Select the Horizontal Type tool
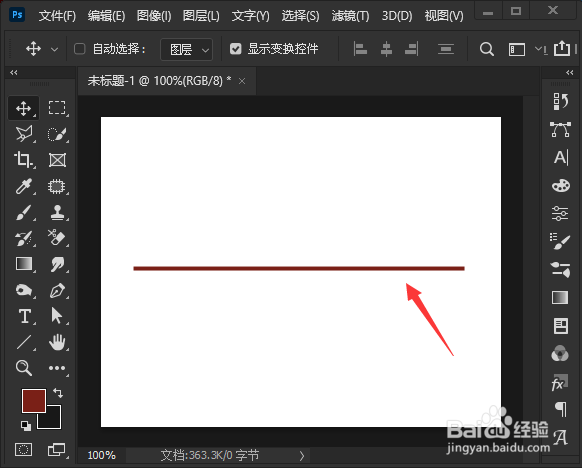This screenshot has height=468, width=582. [24, 316]
